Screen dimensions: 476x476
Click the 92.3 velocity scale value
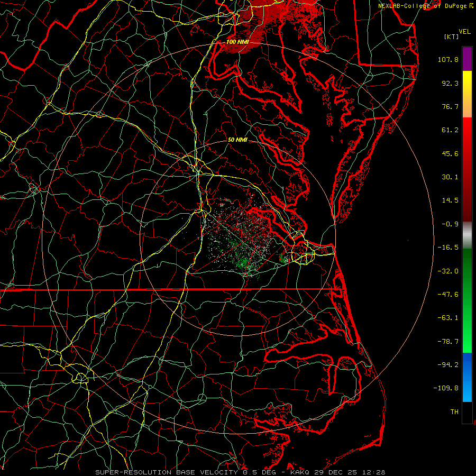pyautogui.click(x=450, y=83)
